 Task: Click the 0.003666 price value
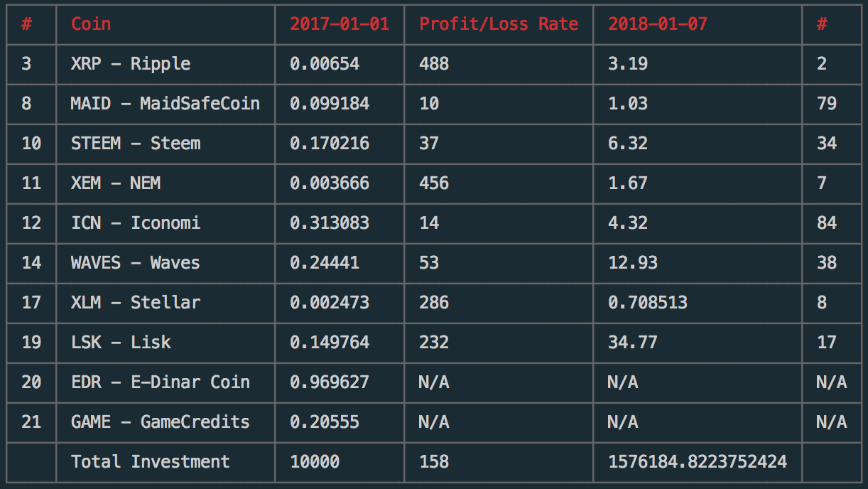point(330,183)
